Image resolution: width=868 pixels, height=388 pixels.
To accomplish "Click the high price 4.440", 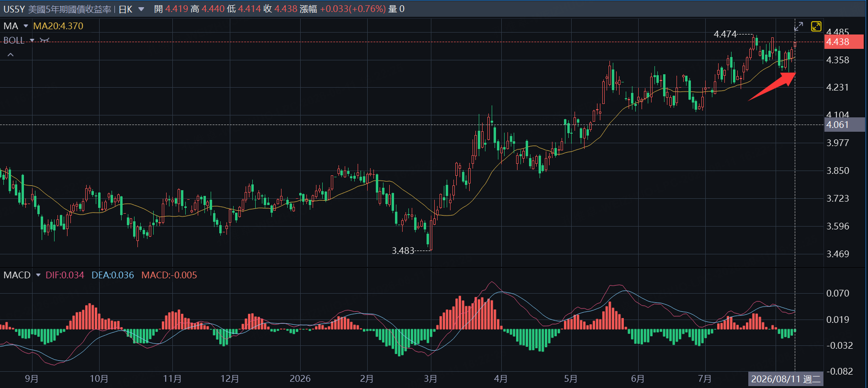I will pos(213,9).
